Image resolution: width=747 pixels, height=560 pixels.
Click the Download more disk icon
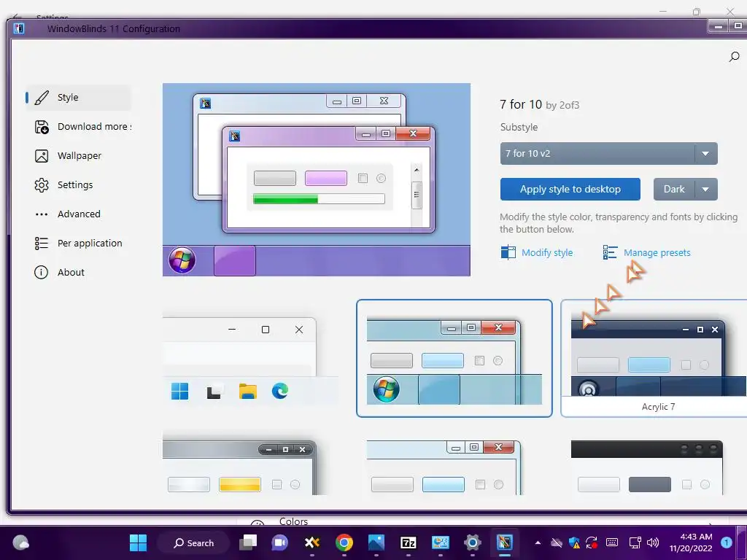click(x=42, y=127)
